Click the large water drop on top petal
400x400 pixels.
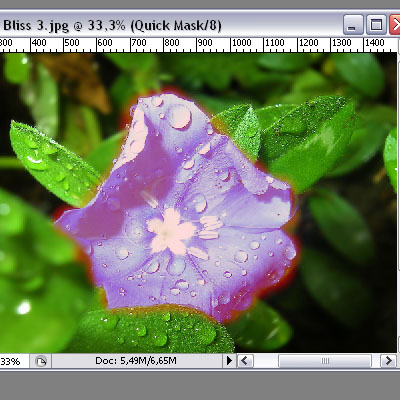[x=179, y=116]
